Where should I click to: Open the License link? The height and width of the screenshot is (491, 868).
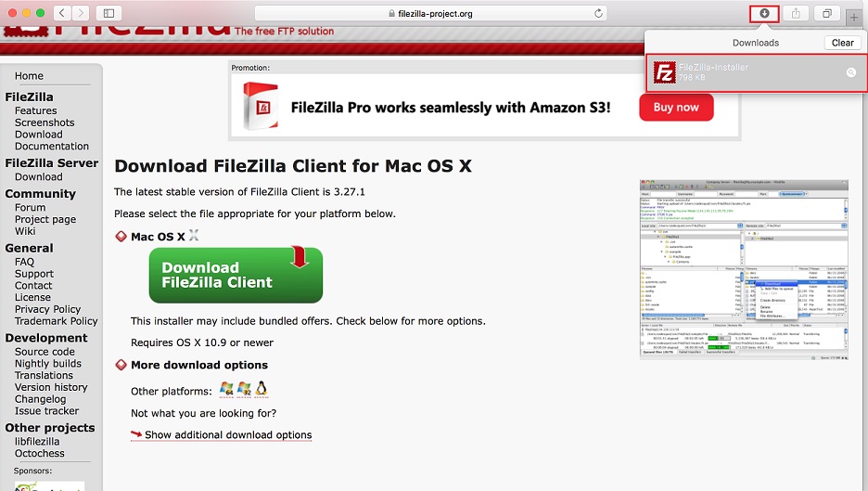[x=32, y=297]
